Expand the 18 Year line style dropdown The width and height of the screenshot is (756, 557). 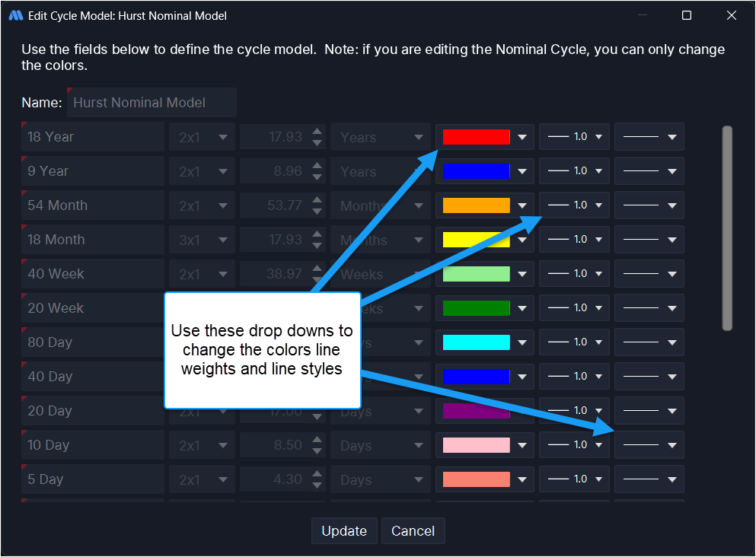coord(649,137)
